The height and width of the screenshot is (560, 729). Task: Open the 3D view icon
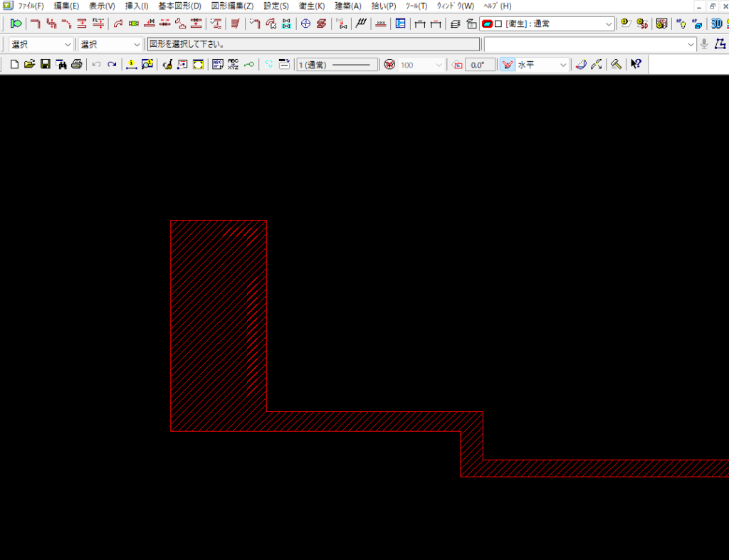716,23
